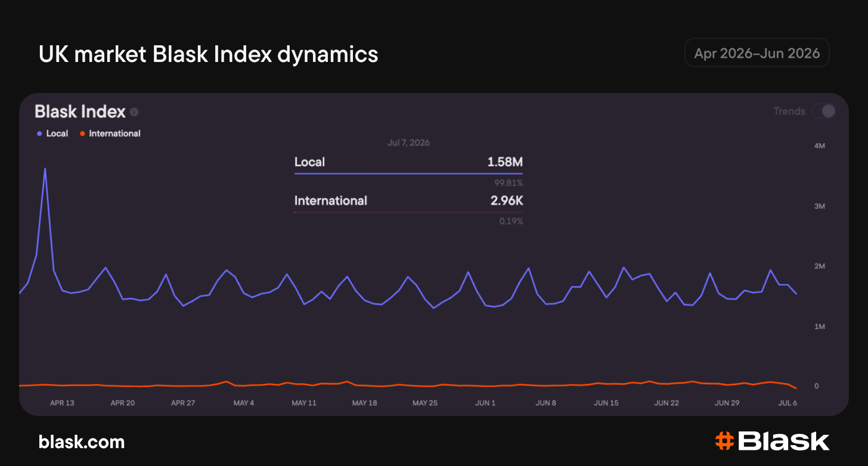Click the 99.81% share in tooltip

(x=509, y=182)
